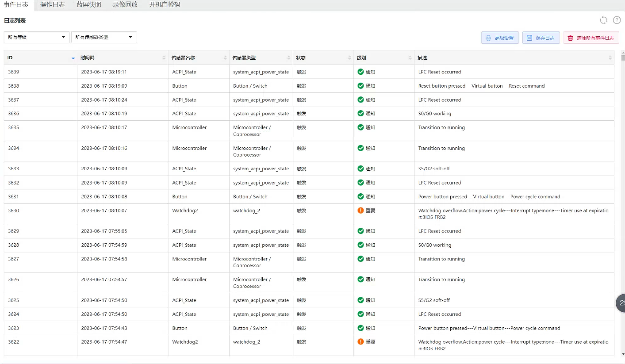The height and width of the screenshot is (364, 625).
Task: Click the 传感器类型 column sort icon
Action: pyautogui.click(x=289, y=58)
